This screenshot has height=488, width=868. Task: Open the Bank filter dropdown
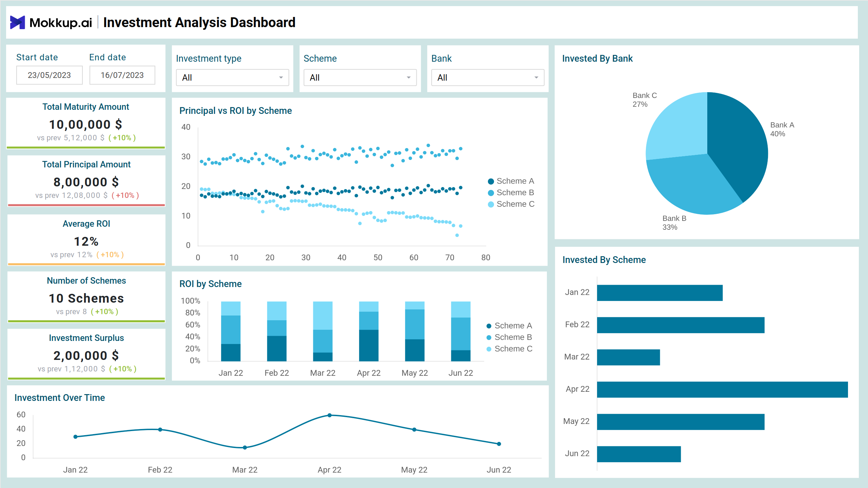pyautogui.click(x=488, y=78)
